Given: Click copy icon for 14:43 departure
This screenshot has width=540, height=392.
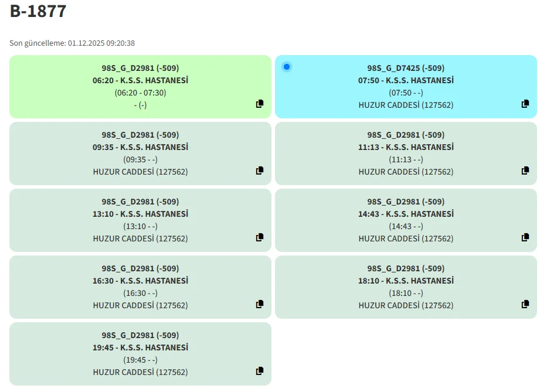Looking at the screenshot, I should 525,238.
